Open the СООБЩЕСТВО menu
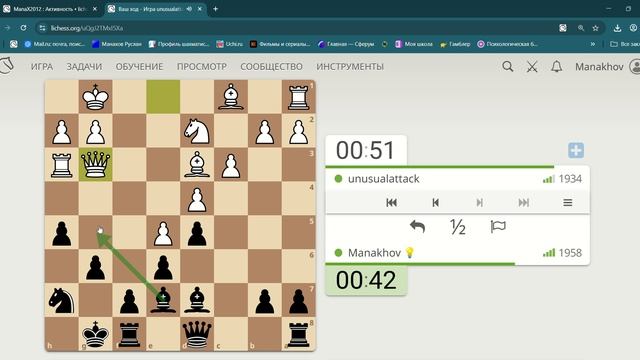The height and width of the screenshot is (360, 640). click(x=271, y=67)
